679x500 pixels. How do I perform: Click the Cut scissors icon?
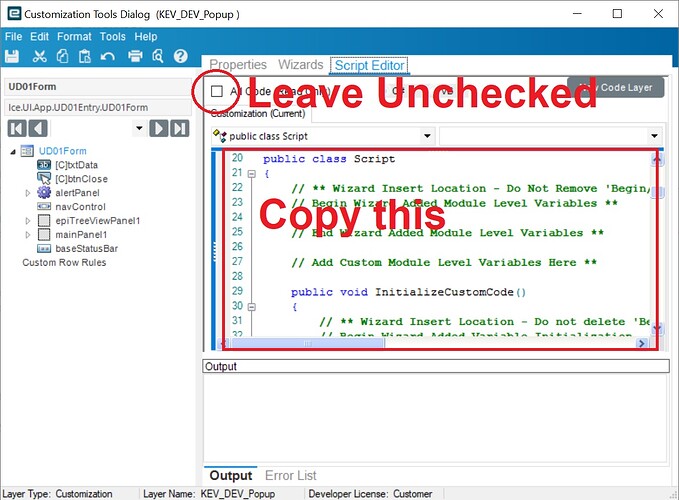(x=39, y=56)
